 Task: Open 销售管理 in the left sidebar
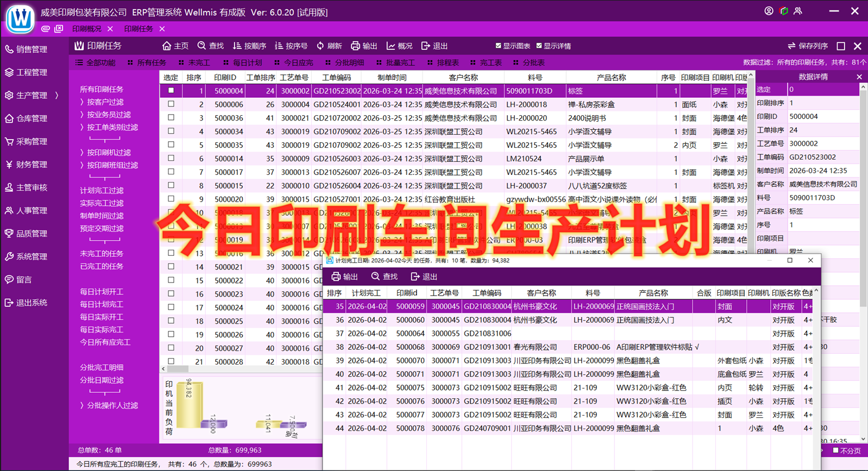tap(32, 49)
